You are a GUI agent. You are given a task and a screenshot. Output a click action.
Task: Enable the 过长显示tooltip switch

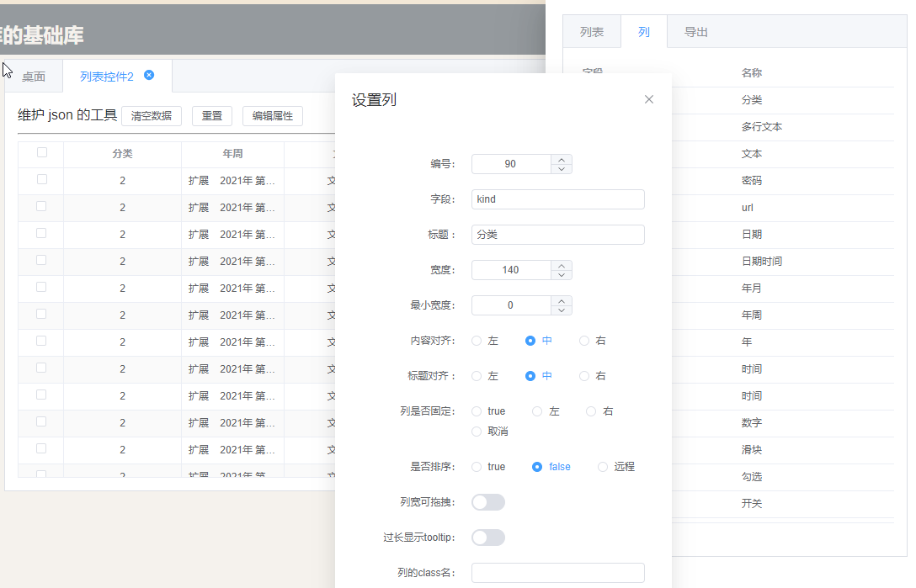pyautogui.click(x=488, y=537)
